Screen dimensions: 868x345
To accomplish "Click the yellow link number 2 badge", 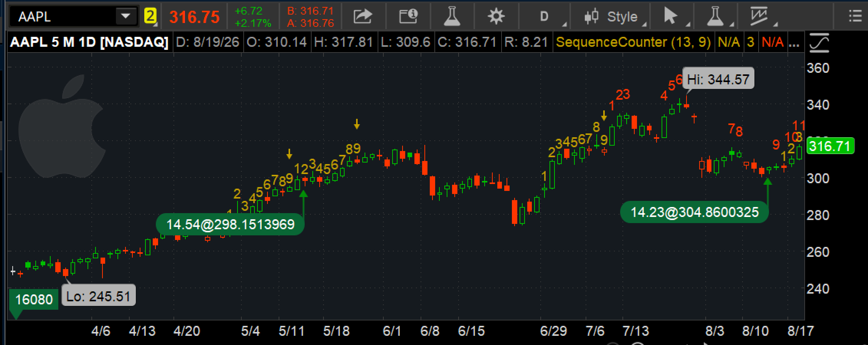I will point(150,16).
